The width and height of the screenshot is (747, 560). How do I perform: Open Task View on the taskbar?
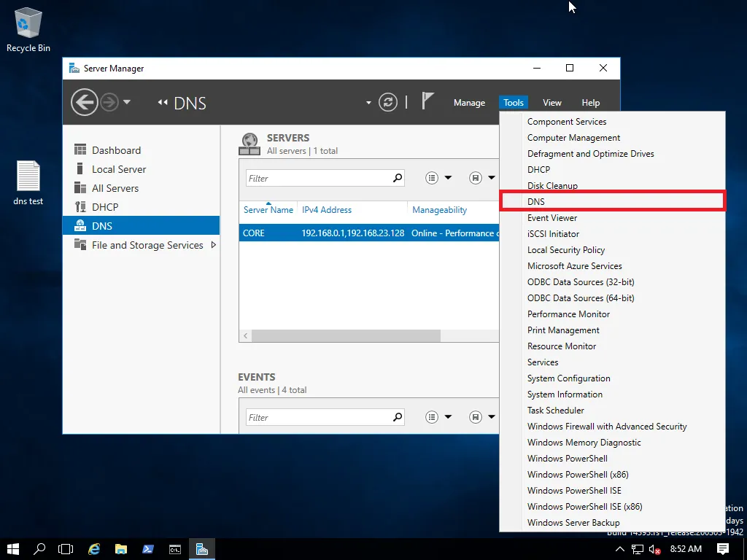pos(66,549)
